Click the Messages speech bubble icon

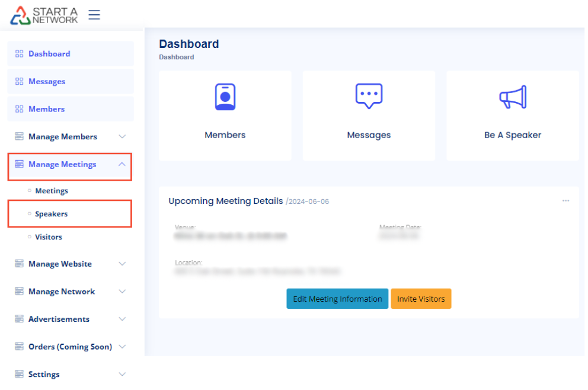(x=369, y=96)
